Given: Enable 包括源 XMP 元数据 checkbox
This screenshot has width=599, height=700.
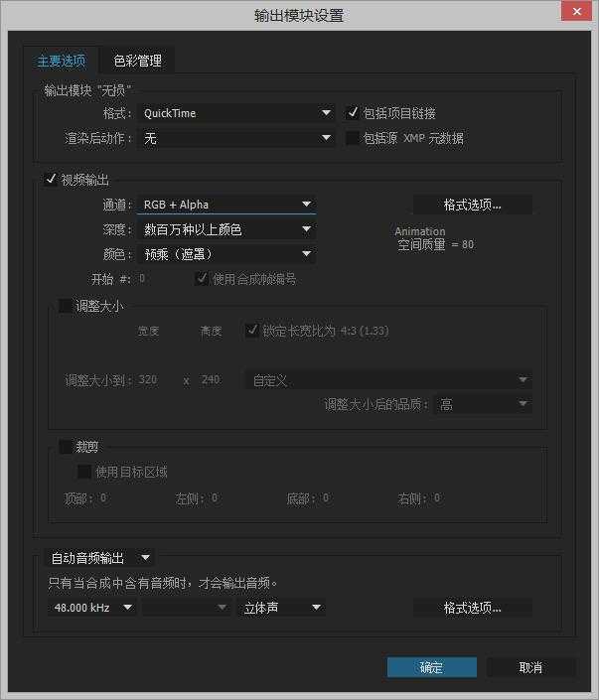Looking at the screenshot, I should pyautogui.click(x=353, y=138).
